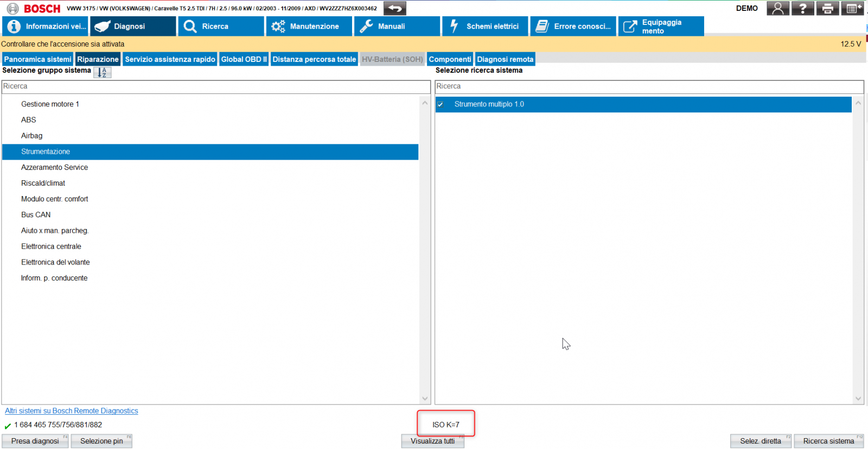Viewport: 868px width, 449px height.
Task: Click the system search Ricerca field
Action: click(x=649, y=86)
